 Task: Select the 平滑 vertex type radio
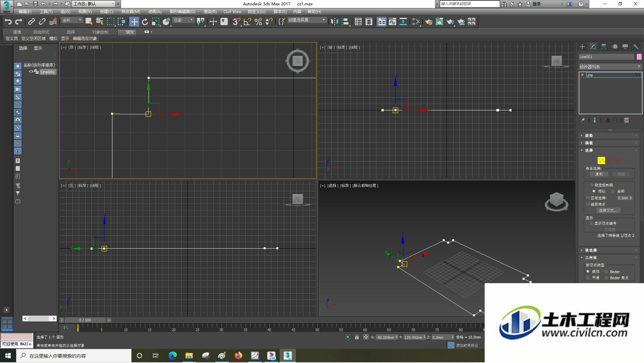pyautogui.click(x=588, y=278)
